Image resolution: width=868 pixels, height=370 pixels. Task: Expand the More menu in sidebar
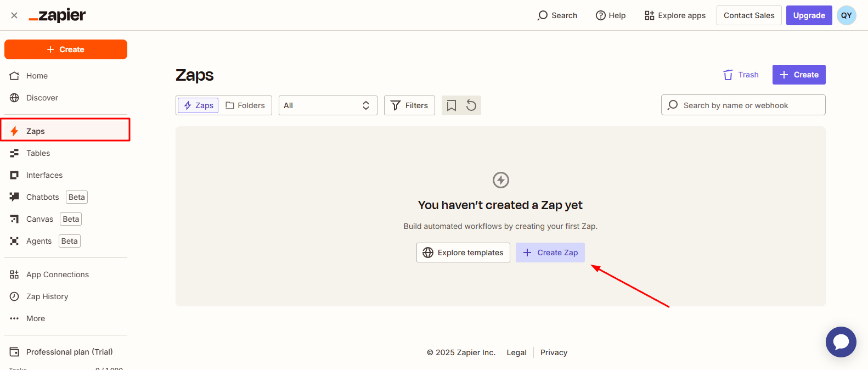tap(66, 318)
